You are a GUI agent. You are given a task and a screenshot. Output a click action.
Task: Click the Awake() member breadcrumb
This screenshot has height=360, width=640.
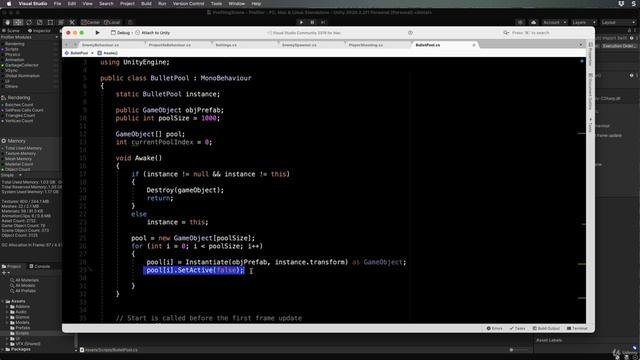pyautogui.click(x=108, y=53)
